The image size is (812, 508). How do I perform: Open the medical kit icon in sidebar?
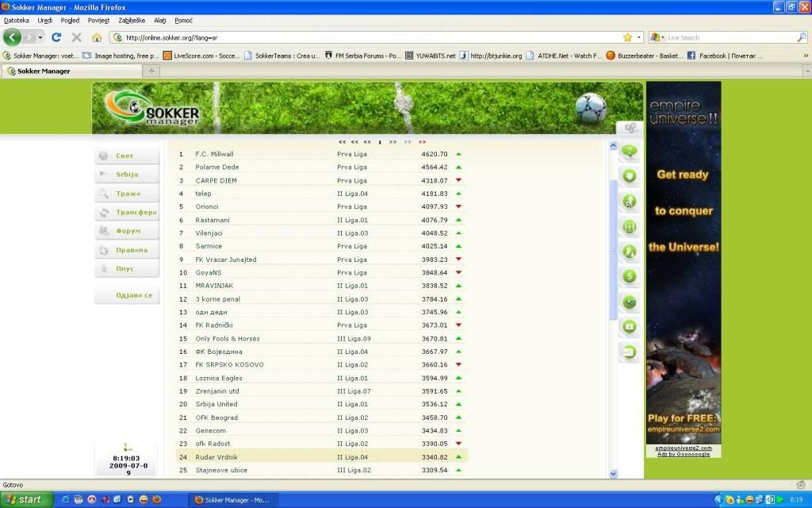click(x=629, y=326)
